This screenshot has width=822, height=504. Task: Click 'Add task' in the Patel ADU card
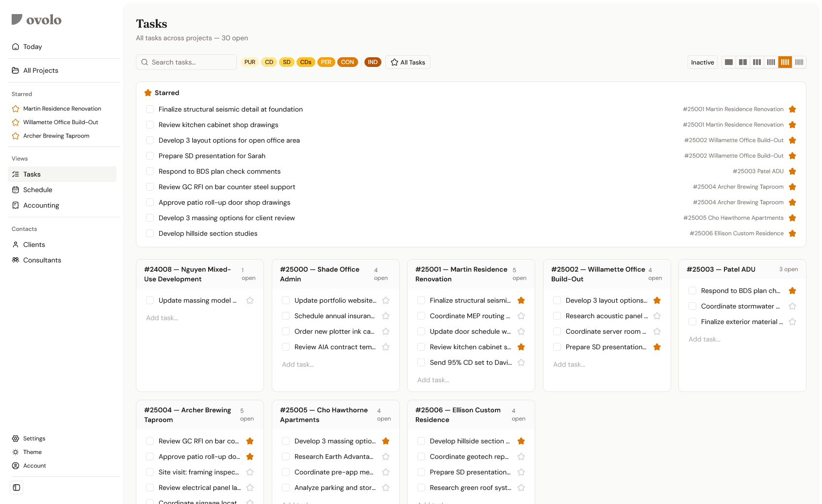tap(705, 339)
